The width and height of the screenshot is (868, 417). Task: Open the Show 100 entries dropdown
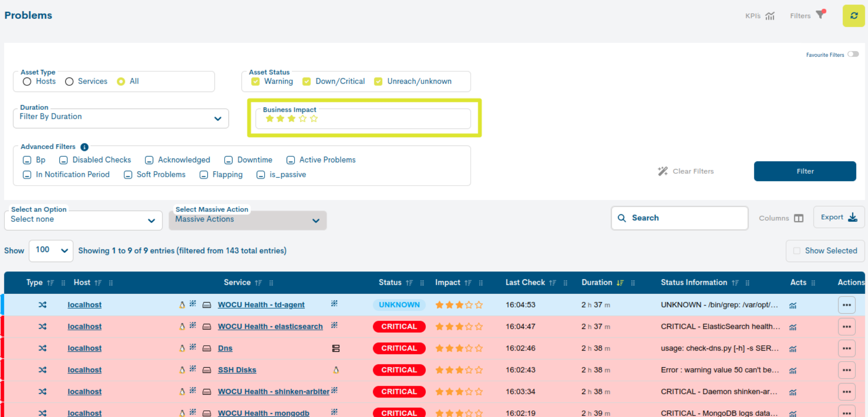[x=51, y=251]
